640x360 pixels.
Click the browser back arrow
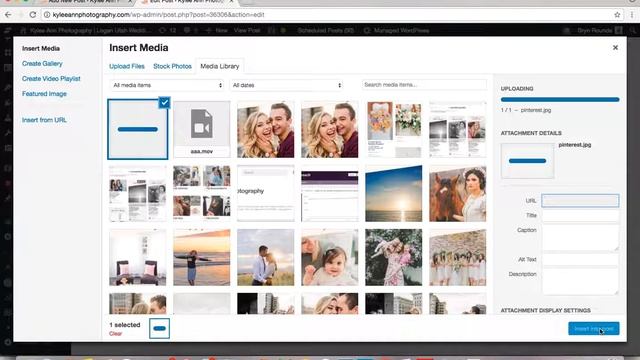tap(9, 15)
